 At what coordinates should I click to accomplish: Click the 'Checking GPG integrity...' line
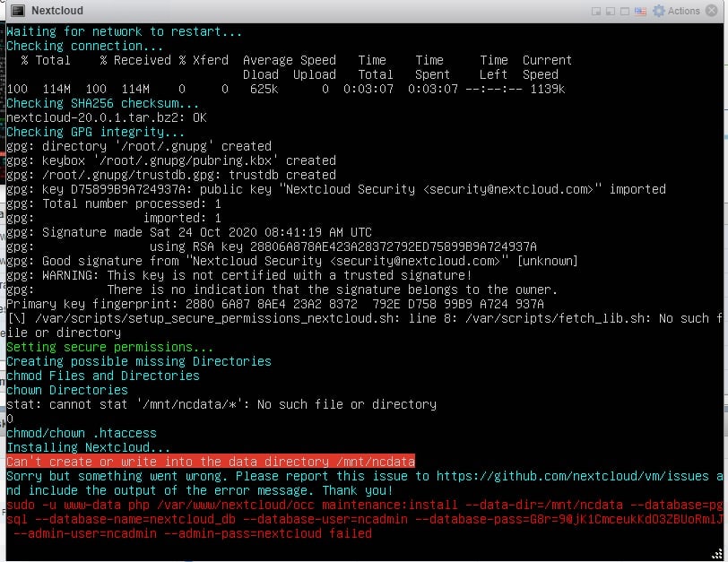tap(95, 132)
